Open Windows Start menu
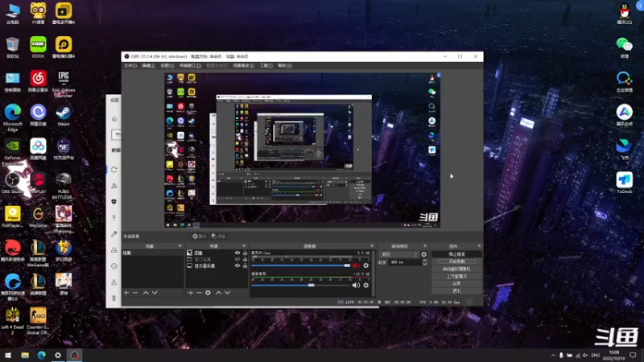Image resolution: width=644 pixels, height=362 pixels. click(x=8, y=356)
